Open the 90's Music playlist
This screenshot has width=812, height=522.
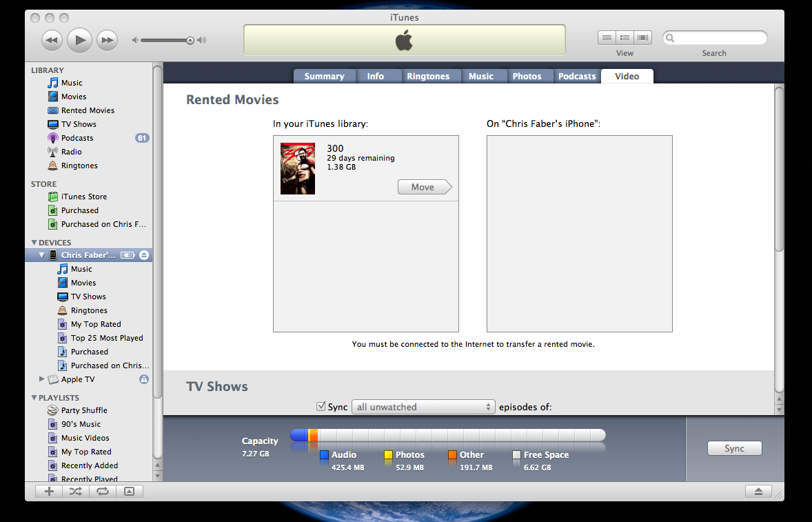point(81,424)
